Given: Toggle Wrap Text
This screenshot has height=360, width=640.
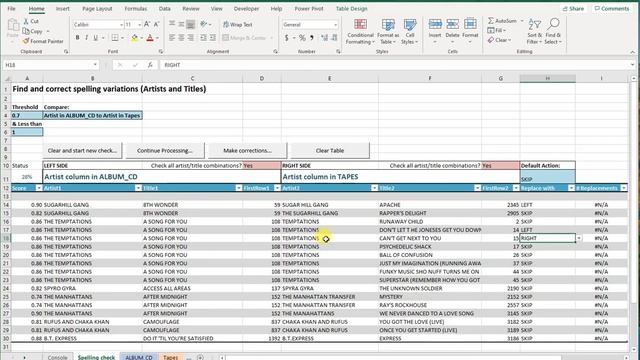Looking at the screenshot, I should point(238,24).
